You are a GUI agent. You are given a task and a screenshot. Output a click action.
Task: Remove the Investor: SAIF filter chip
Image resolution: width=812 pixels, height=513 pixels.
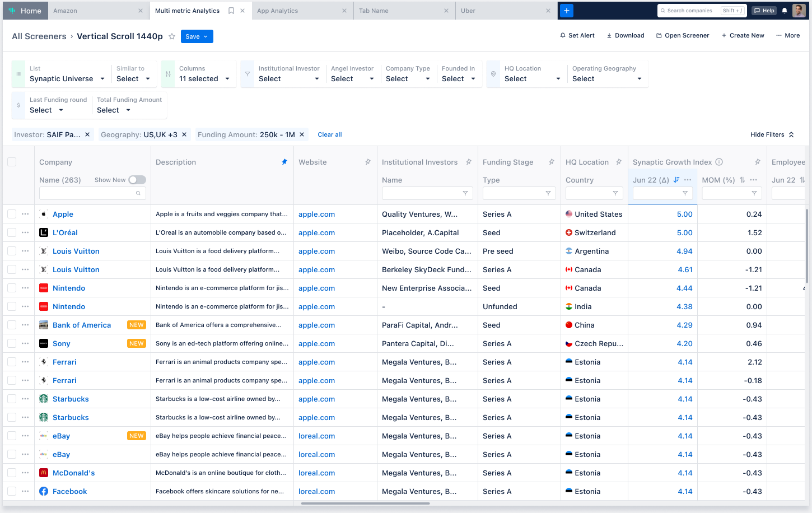(87, 134)
